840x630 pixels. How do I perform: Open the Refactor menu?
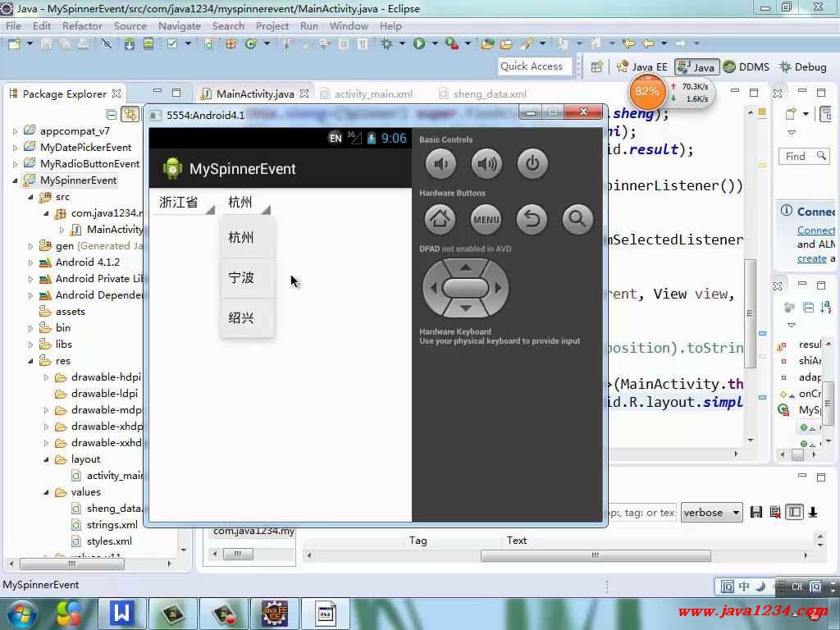(x=82, y=25)
